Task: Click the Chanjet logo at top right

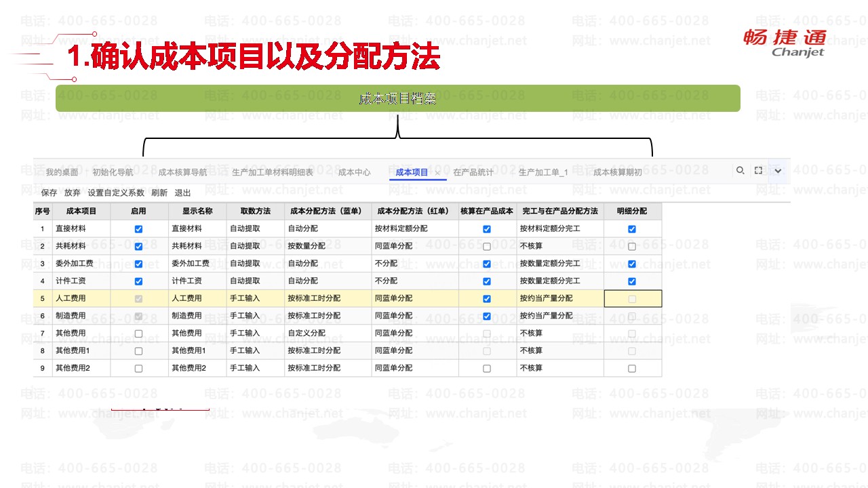Action: (785, 43)
